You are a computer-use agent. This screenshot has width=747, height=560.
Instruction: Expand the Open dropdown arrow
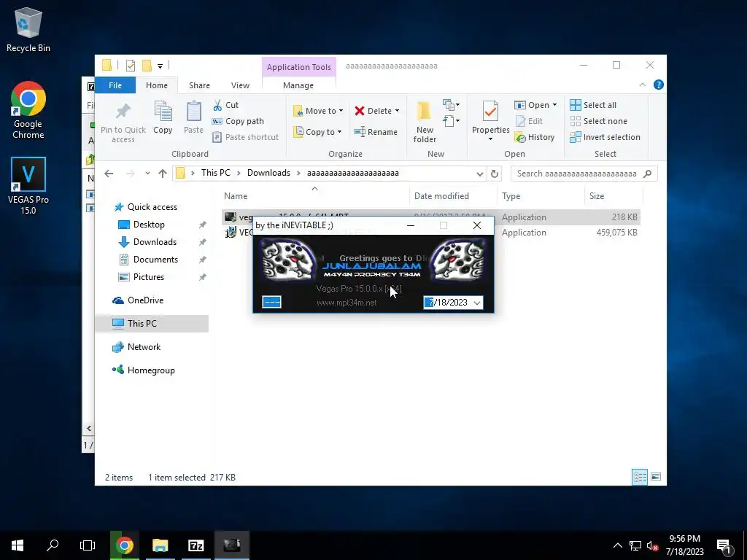coord(554,105)
